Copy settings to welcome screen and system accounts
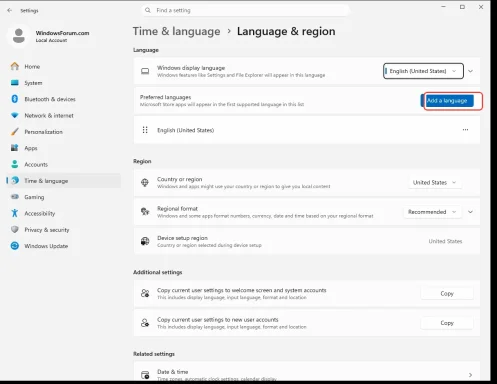Screen dimensions: 497x384 (x=447, y=293)
